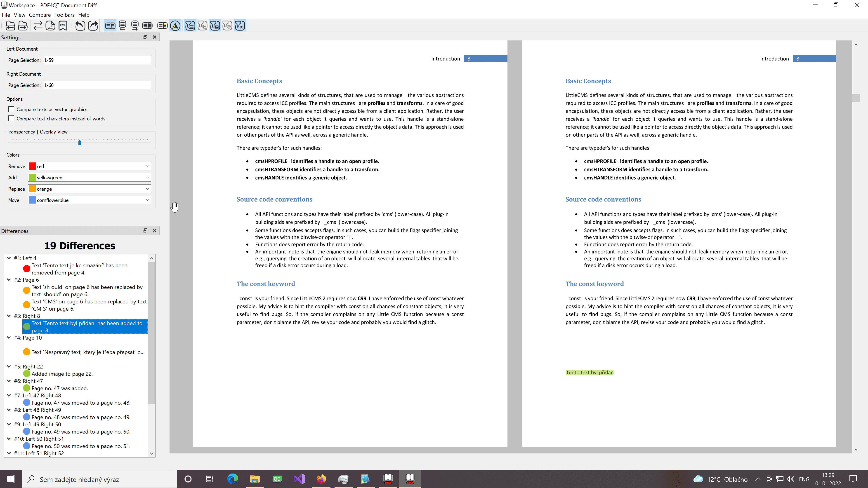
Task: Select 'Added image to page 22' difference
Action: pyautogui.click(x=62, y=373)
